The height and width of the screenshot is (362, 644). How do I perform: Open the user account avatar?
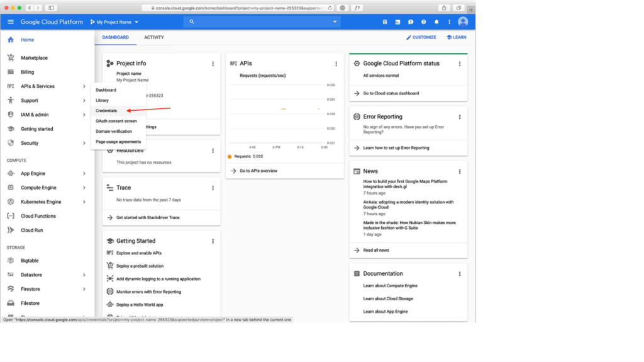click(x=463, y=22)
